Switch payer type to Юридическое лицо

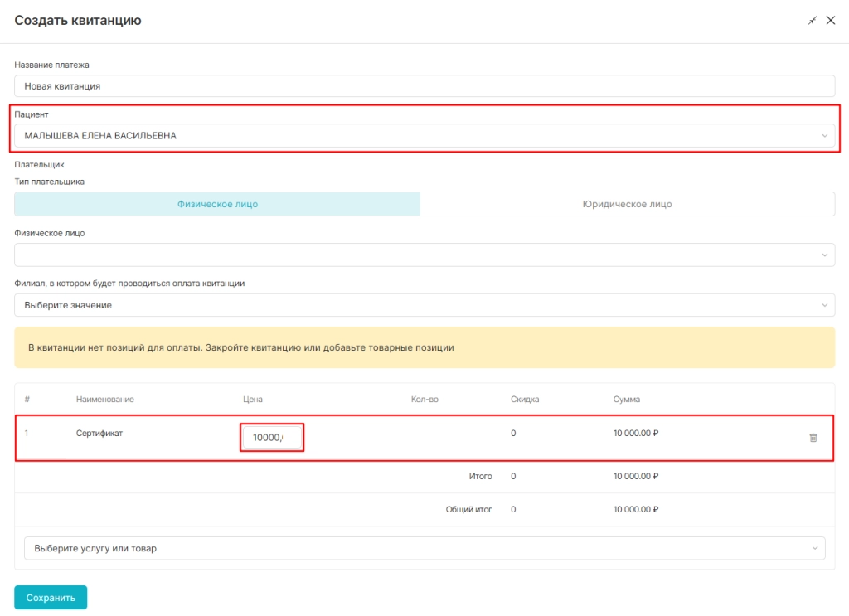tap(627, 204)
